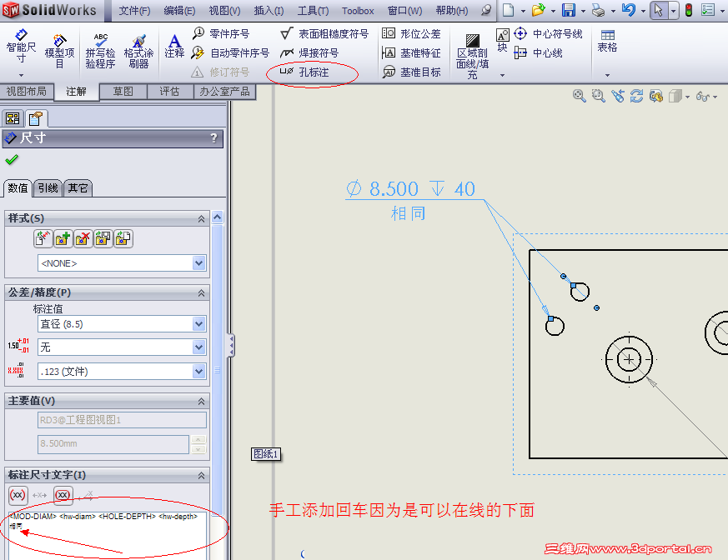The height and width of the screenshot is (560, 728).
Task: Add a Center Mark (中心符号线)
Action: click(x=548, y=33)
